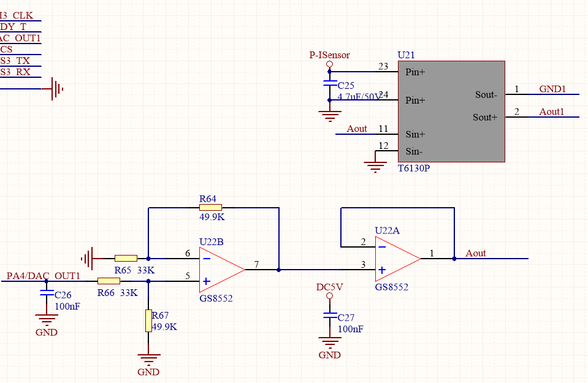
Task: Click the GND label under C26
Action: pyautogui.click(x=47, y=332)
